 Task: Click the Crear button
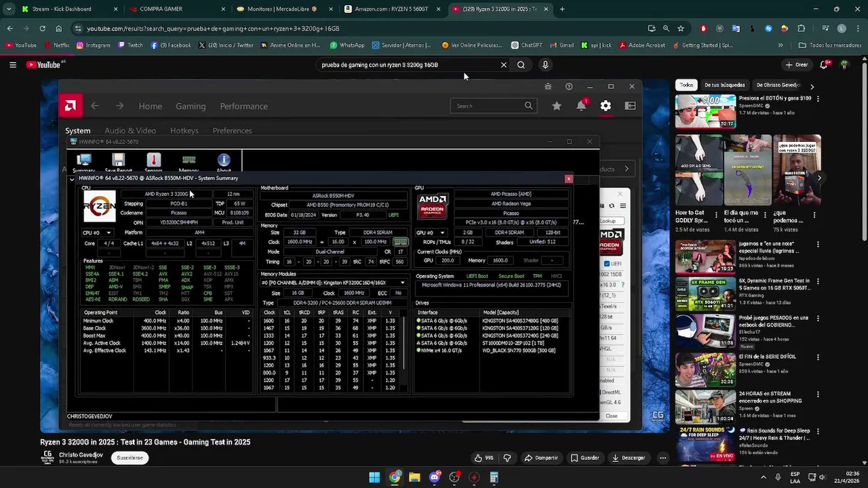tap(797, 65)
